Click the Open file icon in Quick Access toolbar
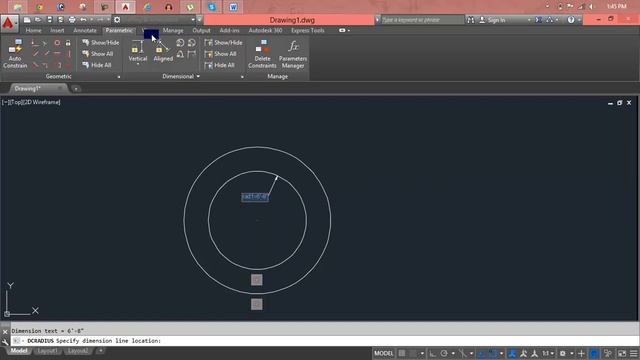Viewport: 640px width, 360px height. tap(38, 20)
